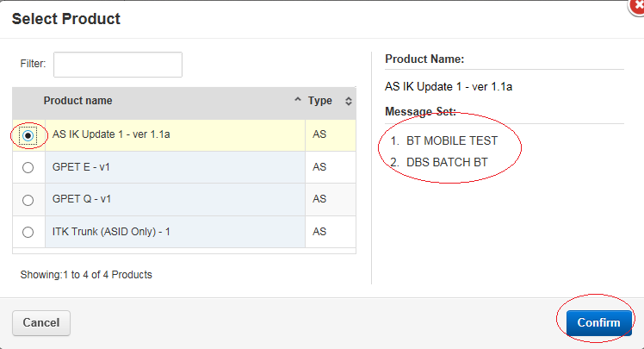Select the GPET E - v1 radio button

pyautogui.click(x=28, y=168)
